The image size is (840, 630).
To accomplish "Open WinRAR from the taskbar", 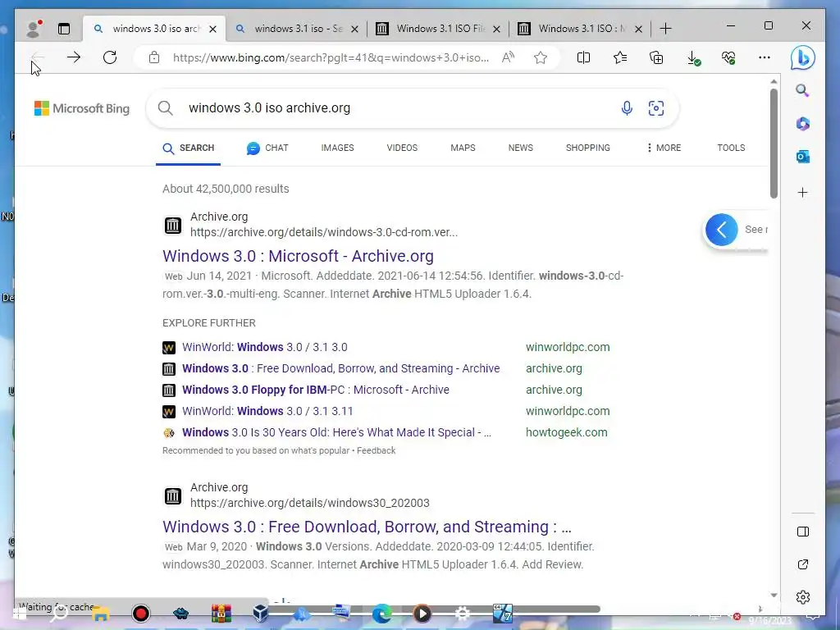I will click(221, 614).
